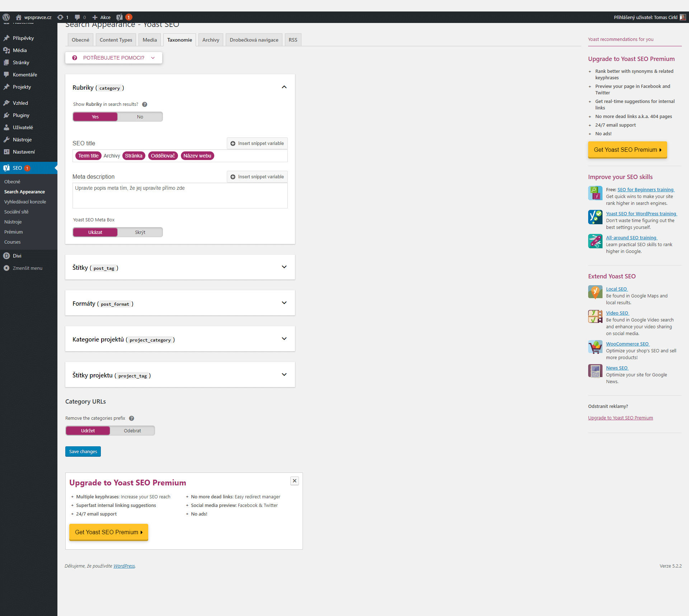Click the Akce plus icon
This screenshot has height=616, width=689.
[x=95, y=17]
